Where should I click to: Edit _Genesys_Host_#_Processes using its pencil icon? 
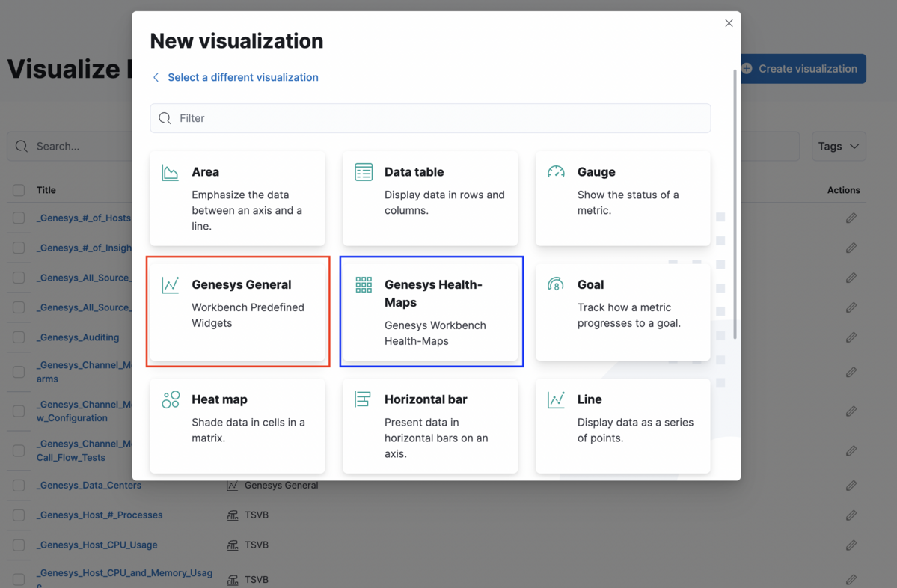(851, 515)
